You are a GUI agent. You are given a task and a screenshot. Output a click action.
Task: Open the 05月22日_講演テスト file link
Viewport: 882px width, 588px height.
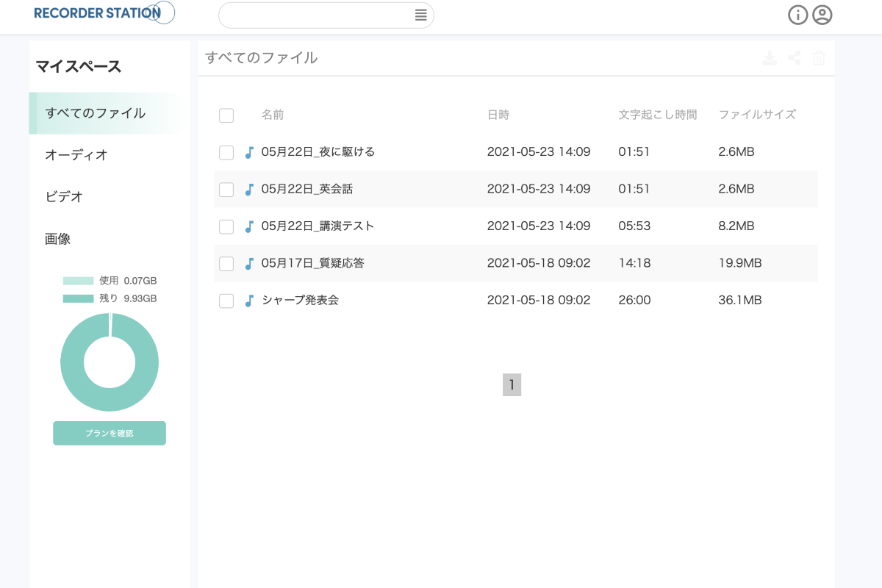[318, 226]
